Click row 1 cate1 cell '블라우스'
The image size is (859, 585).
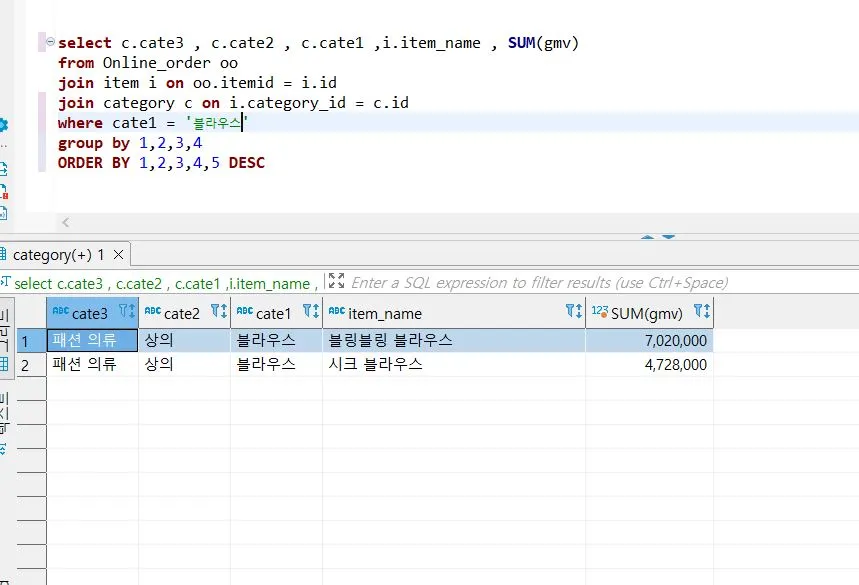tap(276, 340)
